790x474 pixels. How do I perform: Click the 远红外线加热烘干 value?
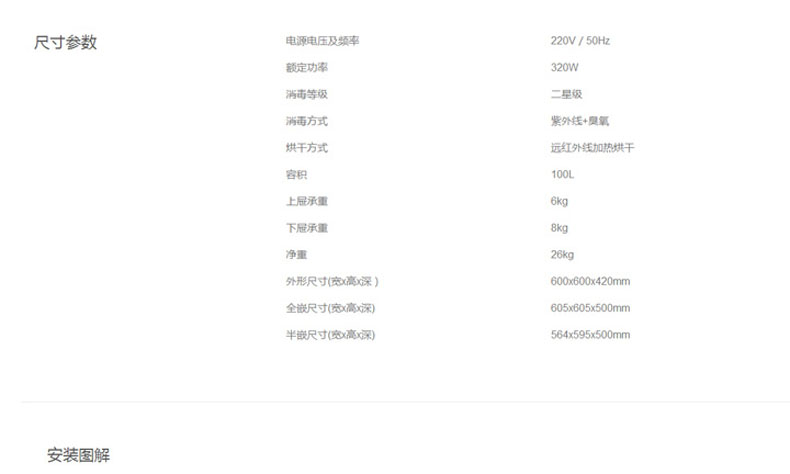[593, 148]
